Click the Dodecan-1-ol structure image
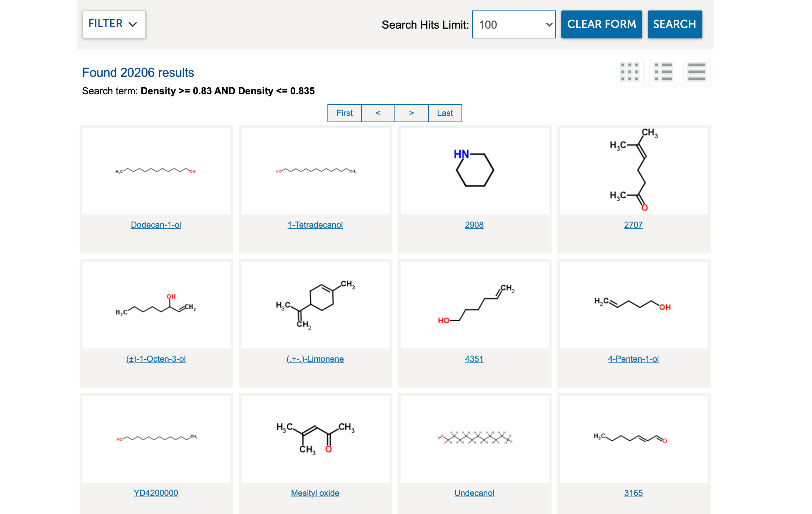Viewport: 812px width, 514px height. point(156,171)
